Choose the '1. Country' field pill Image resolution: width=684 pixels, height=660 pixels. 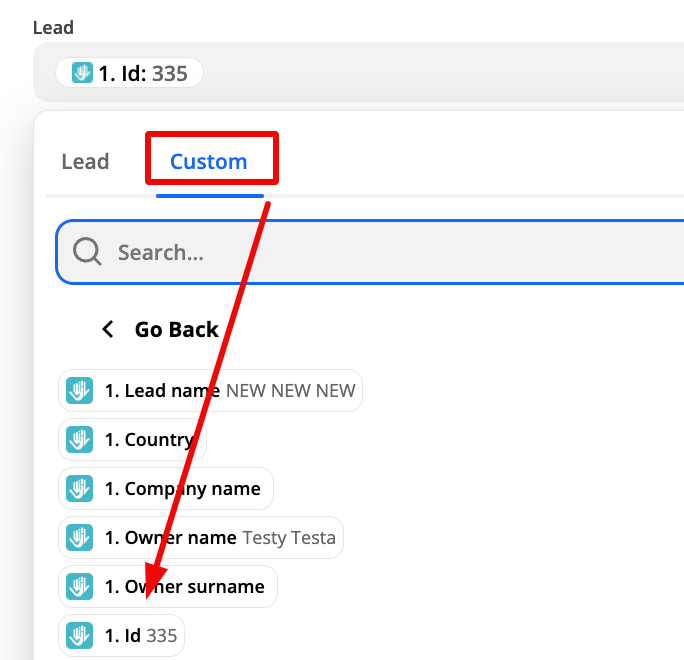[132, 439]
